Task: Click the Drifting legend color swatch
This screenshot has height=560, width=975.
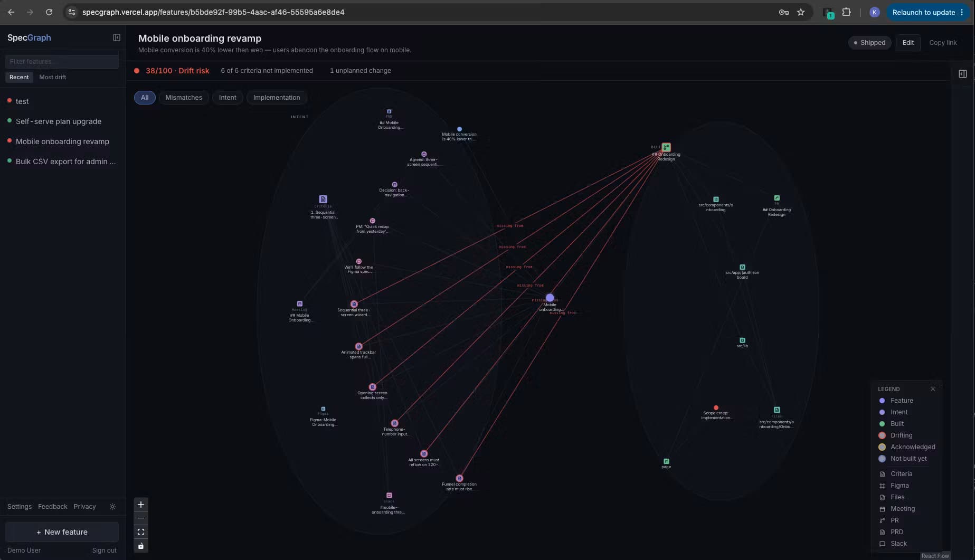Action: 882,435
